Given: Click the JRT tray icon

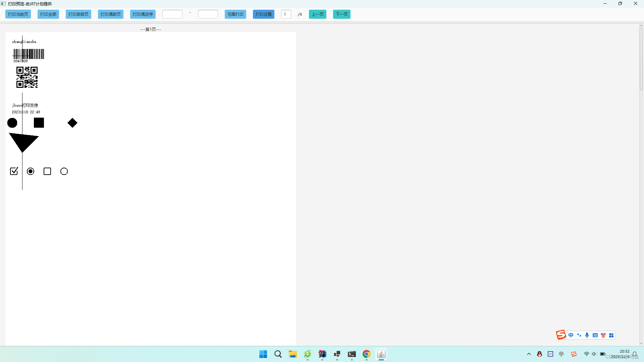Looking at the screenshot, I should [550, 354].
